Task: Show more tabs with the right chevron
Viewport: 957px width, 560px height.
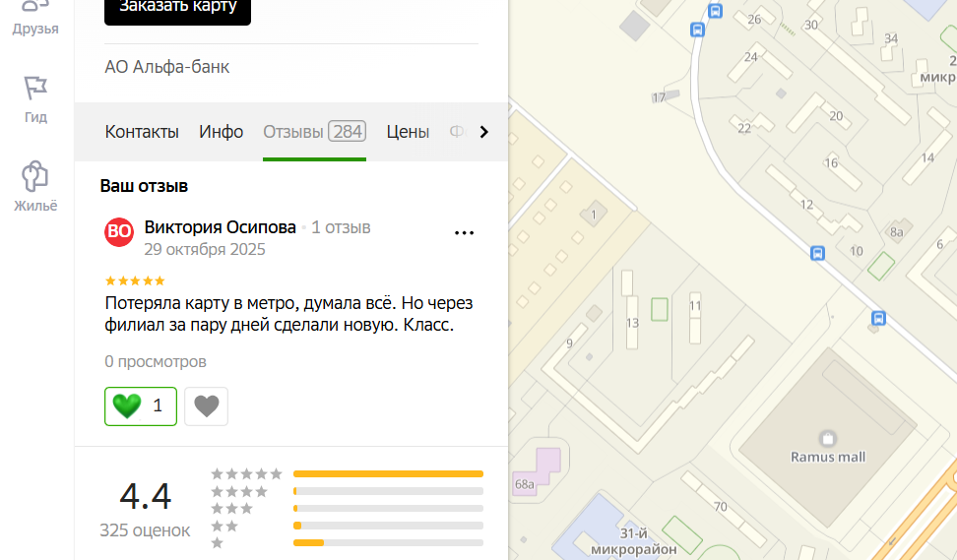Action: [x=484, y=132]
